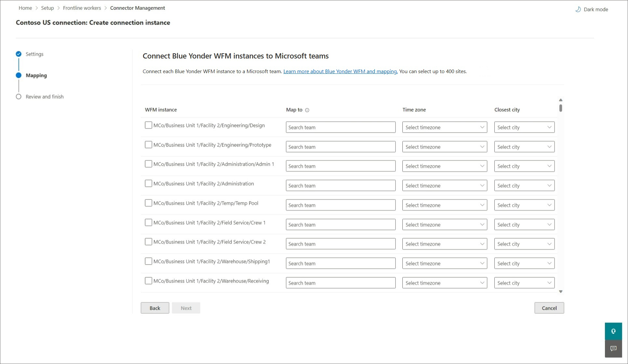Click the Map to info icon

click(307, 110)
